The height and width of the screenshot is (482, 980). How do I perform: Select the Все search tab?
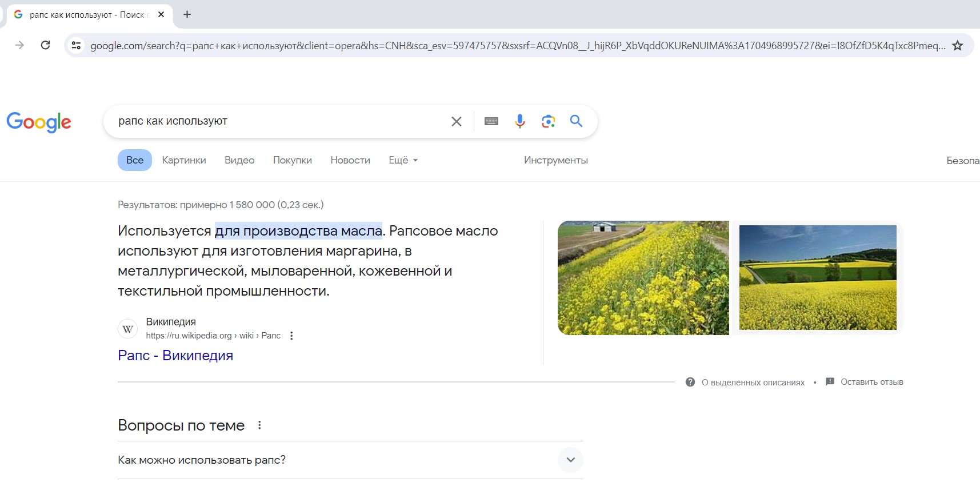click(x=135, y=160)
